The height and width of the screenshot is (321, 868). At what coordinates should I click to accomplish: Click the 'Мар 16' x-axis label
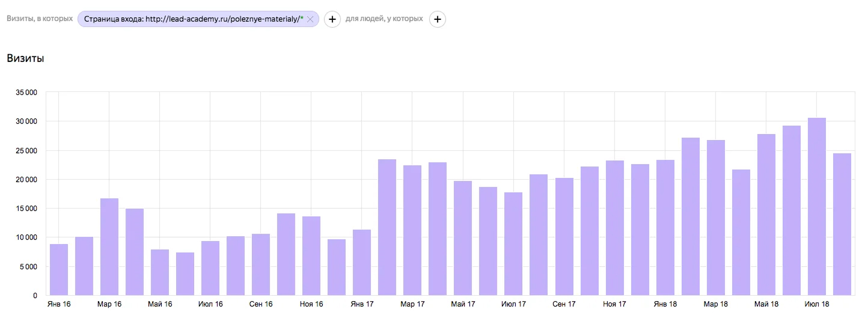point(109,304)
